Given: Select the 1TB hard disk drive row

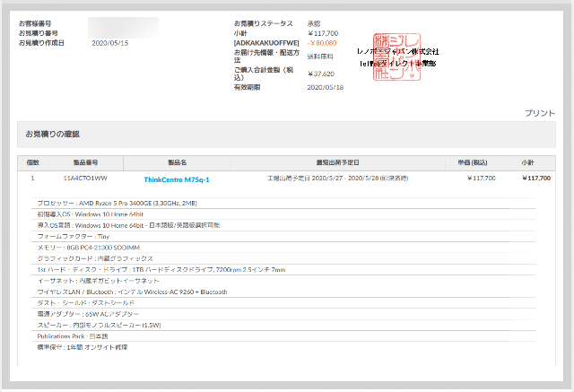Looking at the screenshot, I should click(283, 270).
